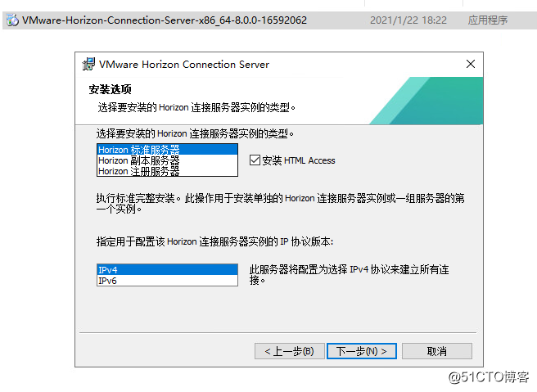This screenshot has width=537, height=392.
Task: Select Horizon 标准服务器 in the list
Action: pyautogui.click(x=167, y=150)
